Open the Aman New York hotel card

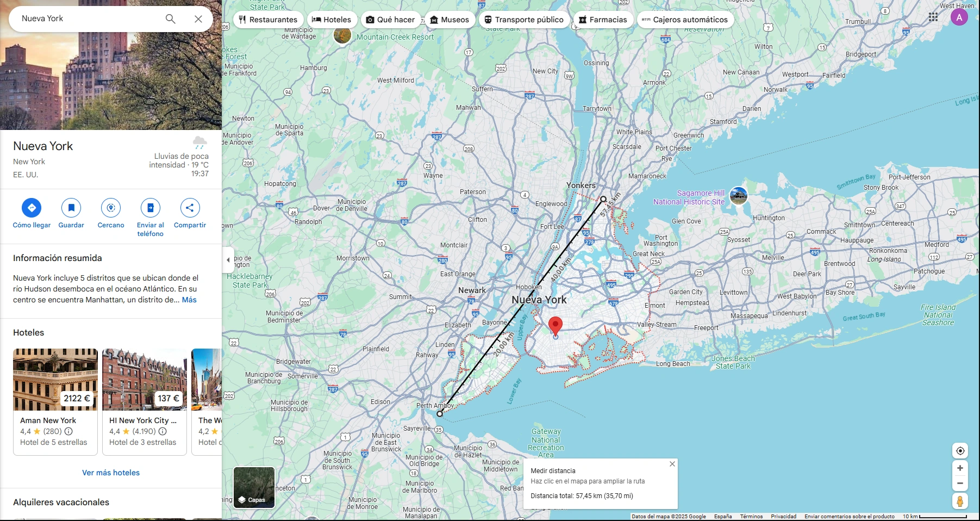[55, 402]
